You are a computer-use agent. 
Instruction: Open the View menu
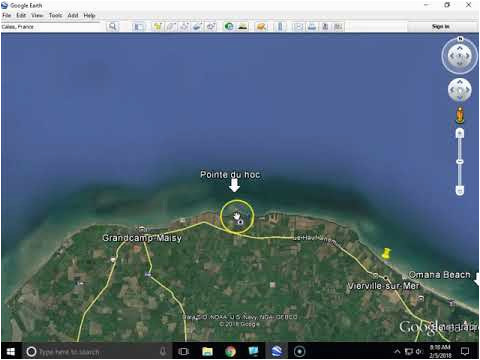(x=37, y=15)
